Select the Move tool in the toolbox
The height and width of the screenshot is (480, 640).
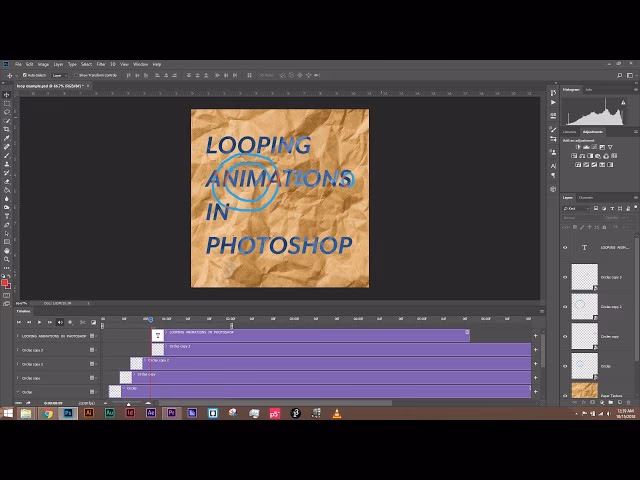pos(7,95)
